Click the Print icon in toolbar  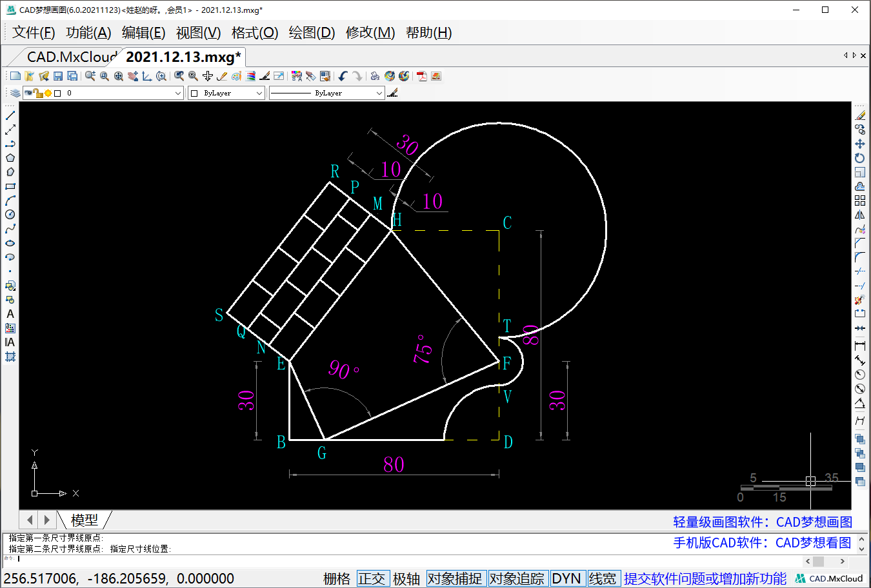pos(375,76)
